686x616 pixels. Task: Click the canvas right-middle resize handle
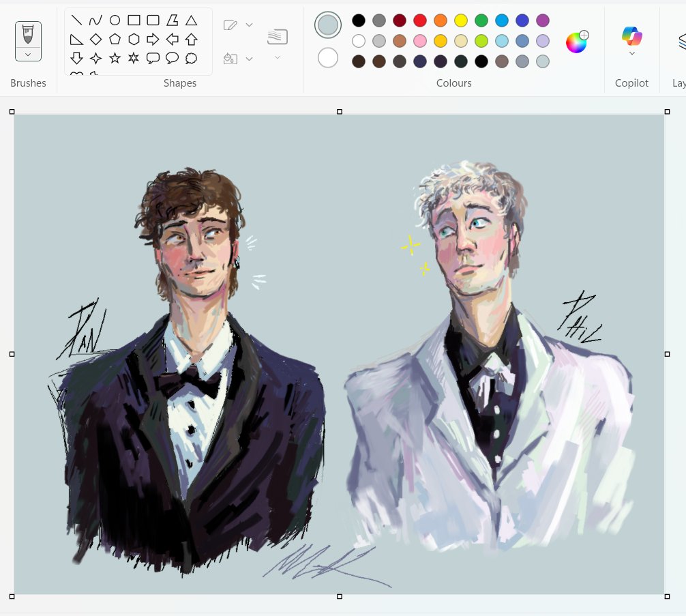(x=667, y=354)
